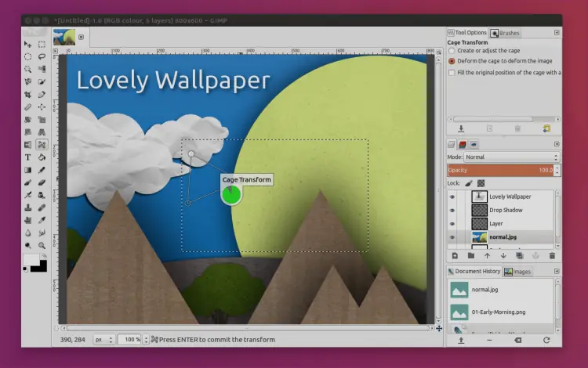Adjust the layer Opacity slider
The image size is (588, 368).
(x=502, y=170)
